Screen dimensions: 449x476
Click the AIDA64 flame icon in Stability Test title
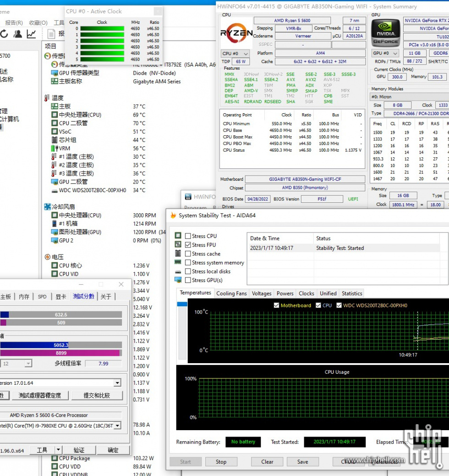(173, 215)
